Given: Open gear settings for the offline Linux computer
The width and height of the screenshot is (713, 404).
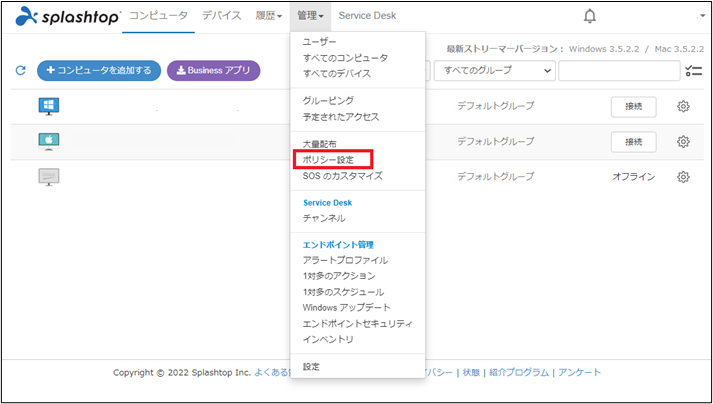Looking at the screenshot, I should pos(683,177).
